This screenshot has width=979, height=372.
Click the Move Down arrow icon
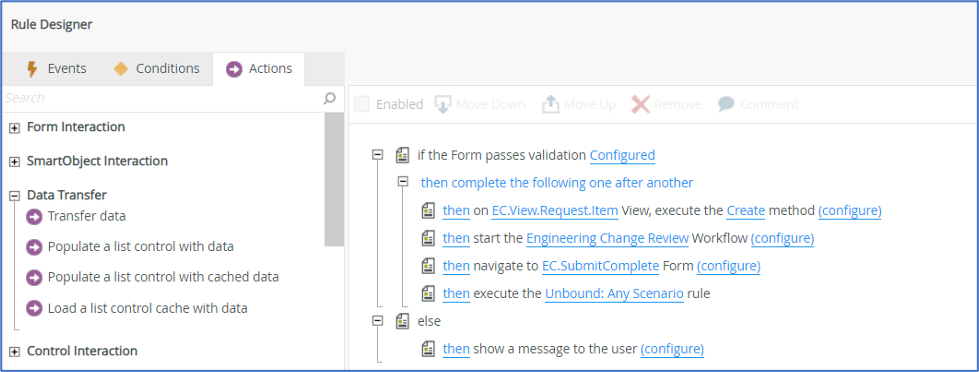[x=443, y=104]
